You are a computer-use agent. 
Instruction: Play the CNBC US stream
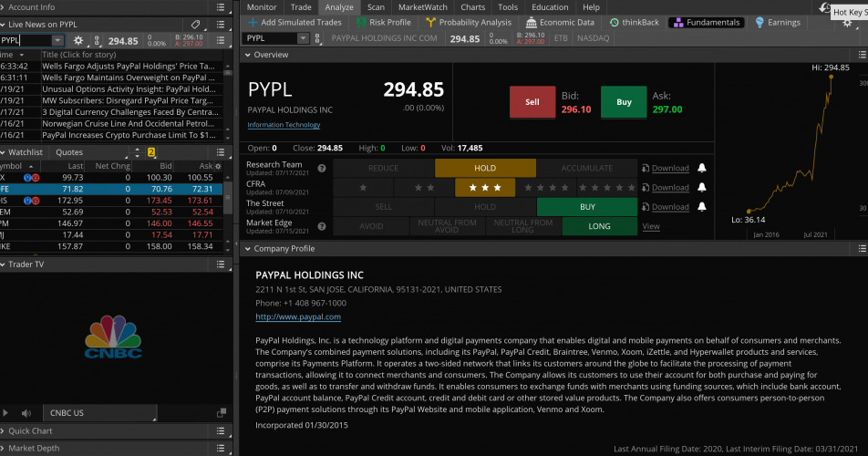coord(5,413)
